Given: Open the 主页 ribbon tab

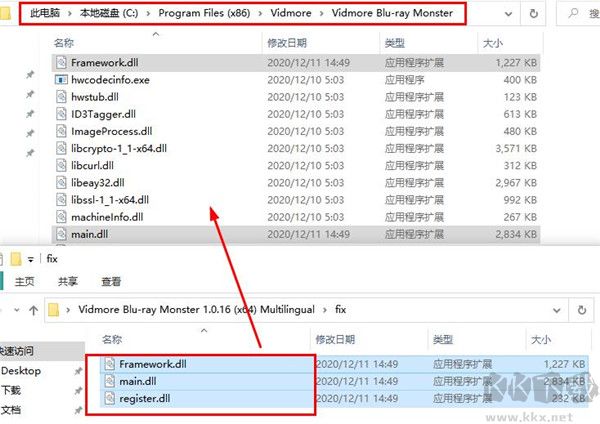Looking at the screenshot, I should point(26,282).
